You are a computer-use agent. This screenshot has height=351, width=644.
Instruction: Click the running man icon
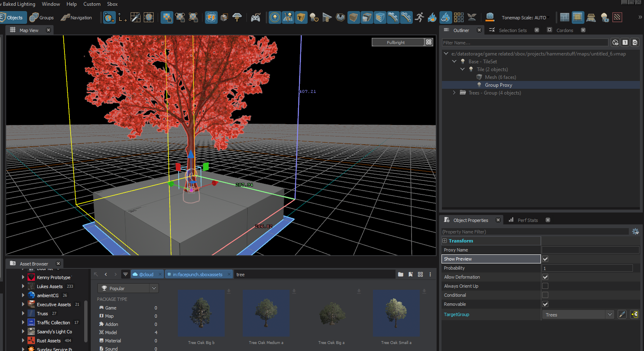click(x=419, y=17)
